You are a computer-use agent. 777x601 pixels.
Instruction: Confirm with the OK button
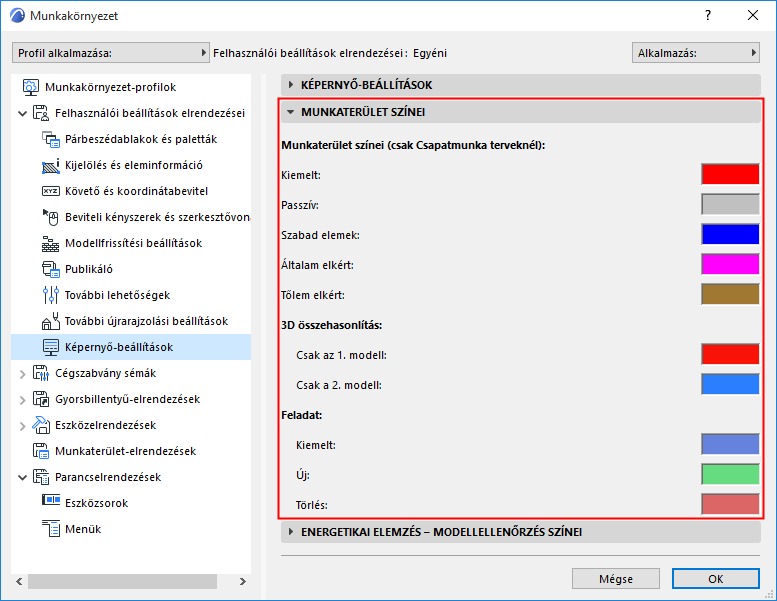tap(716, 579)
